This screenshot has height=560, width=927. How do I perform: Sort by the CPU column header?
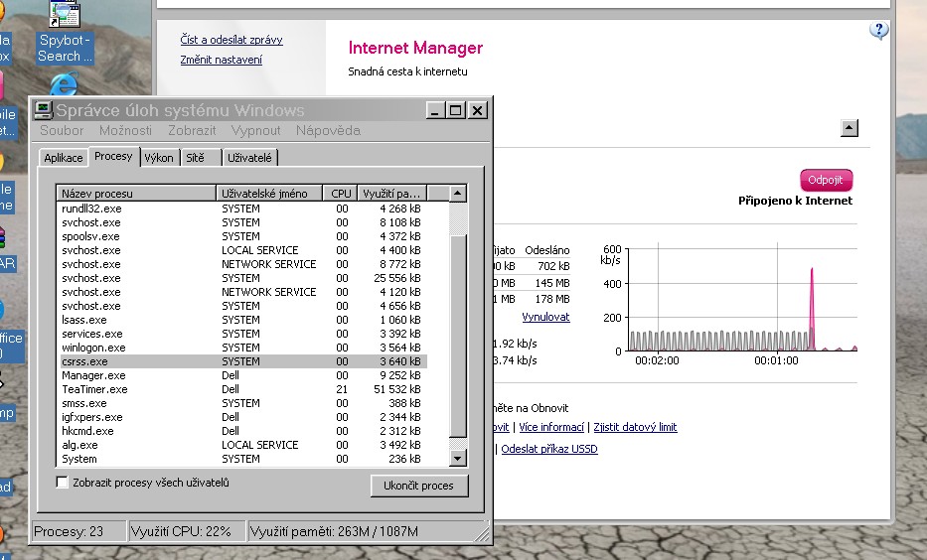coord(340,194)
